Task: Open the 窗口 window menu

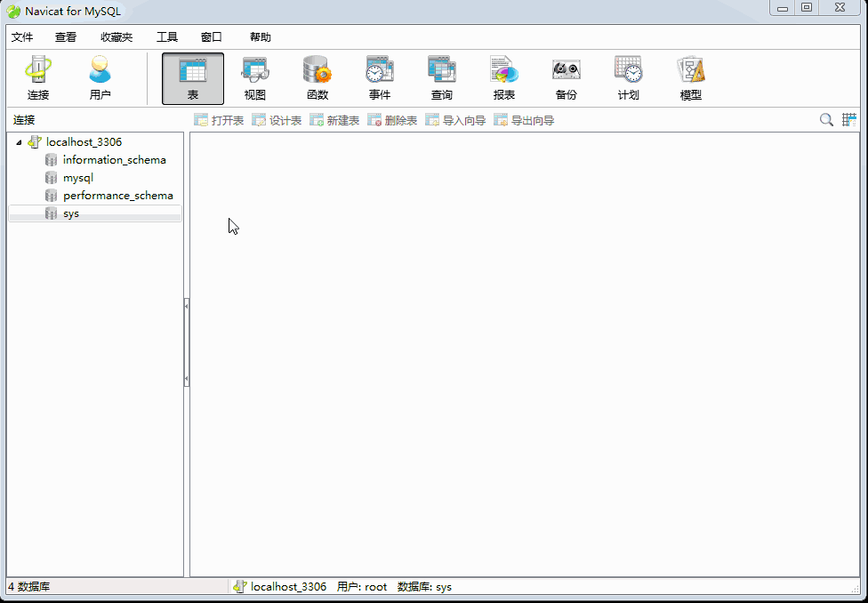Action: click(212, 37)
